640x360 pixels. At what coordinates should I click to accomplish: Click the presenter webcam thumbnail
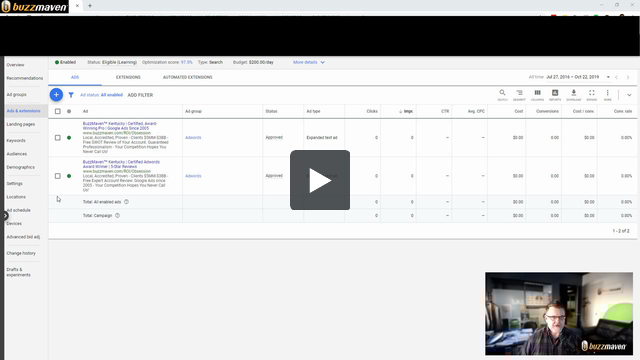tap(559, 313)
